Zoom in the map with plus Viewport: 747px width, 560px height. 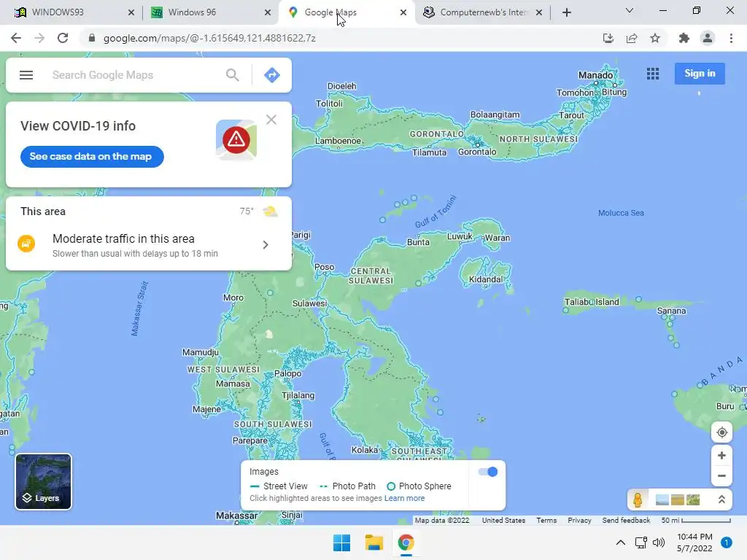[721, 456]
